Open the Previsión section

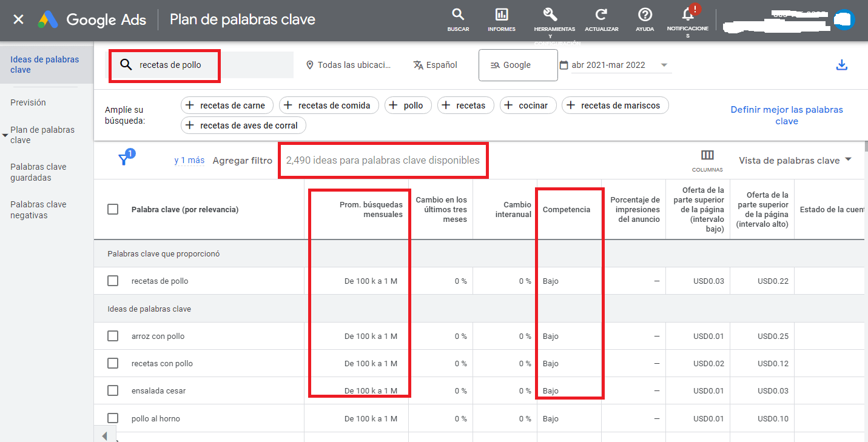(x=28, y=102)
